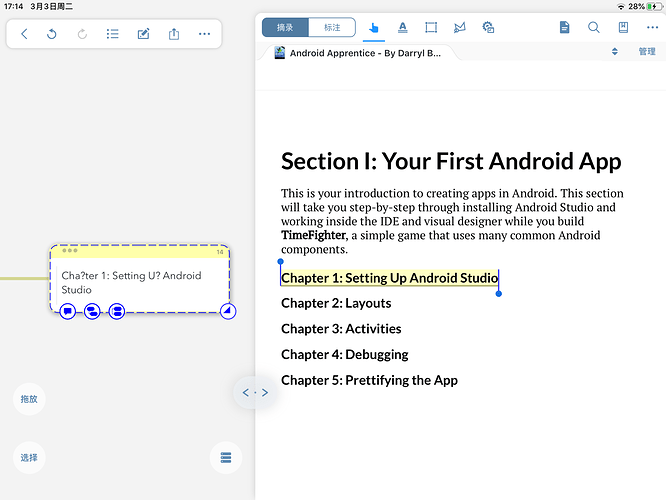666x500 pixels.
Task: Tap the edit pencil icon
Action: (144, 34)
